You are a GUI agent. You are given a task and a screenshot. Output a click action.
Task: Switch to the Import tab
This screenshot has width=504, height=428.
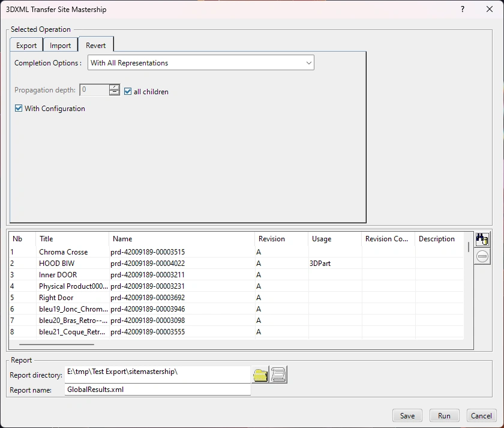[x=61, y=46]
